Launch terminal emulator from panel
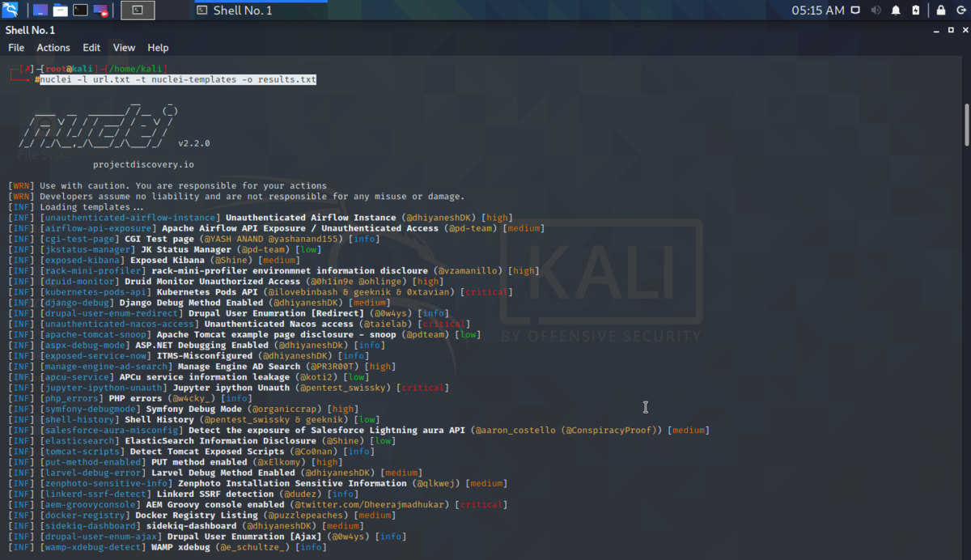The width and height of the screenshot is (971, 560). pos(80,11)
